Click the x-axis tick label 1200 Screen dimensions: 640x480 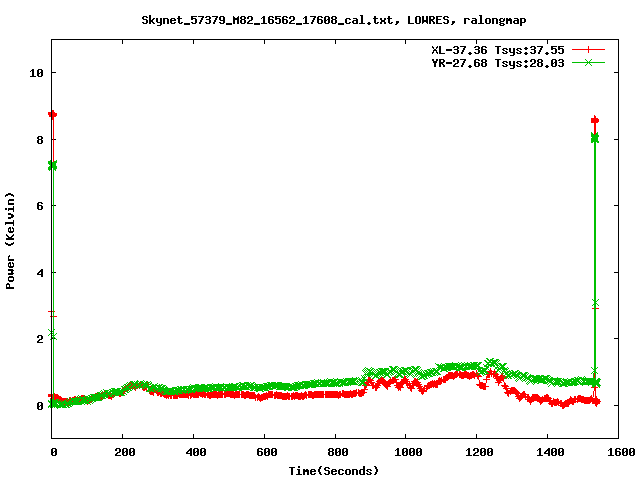[479, 452]
